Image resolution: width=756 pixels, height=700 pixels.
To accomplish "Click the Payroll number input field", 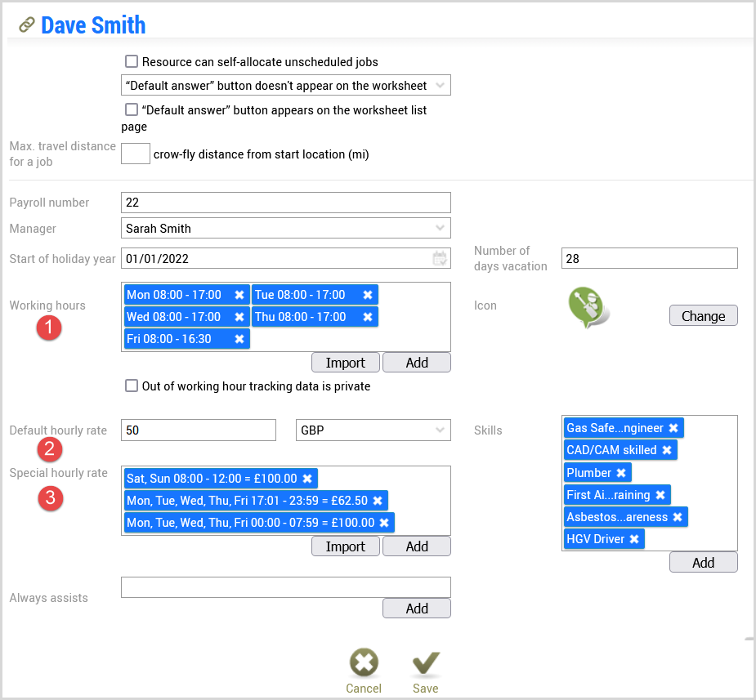I will coord(286,203).
